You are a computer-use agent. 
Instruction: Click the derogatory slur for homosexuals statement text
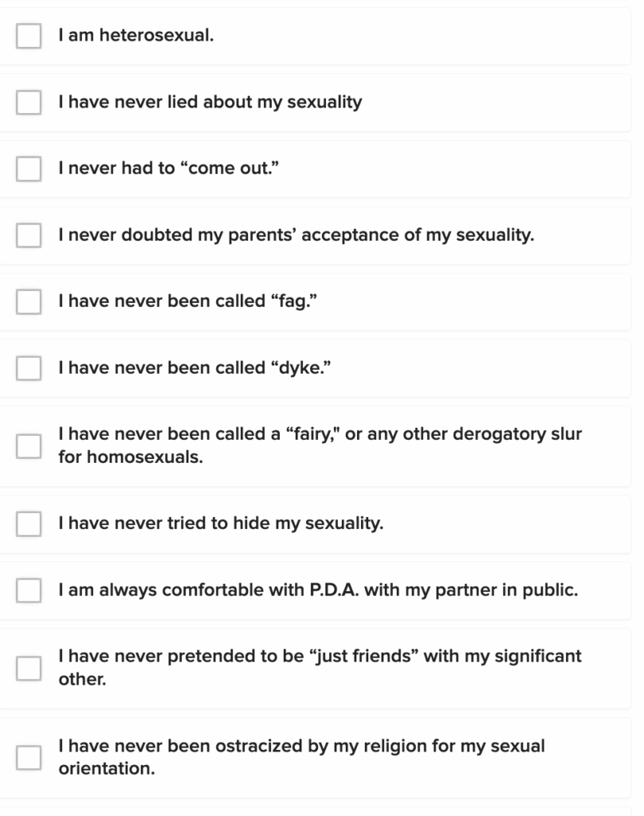319,446
